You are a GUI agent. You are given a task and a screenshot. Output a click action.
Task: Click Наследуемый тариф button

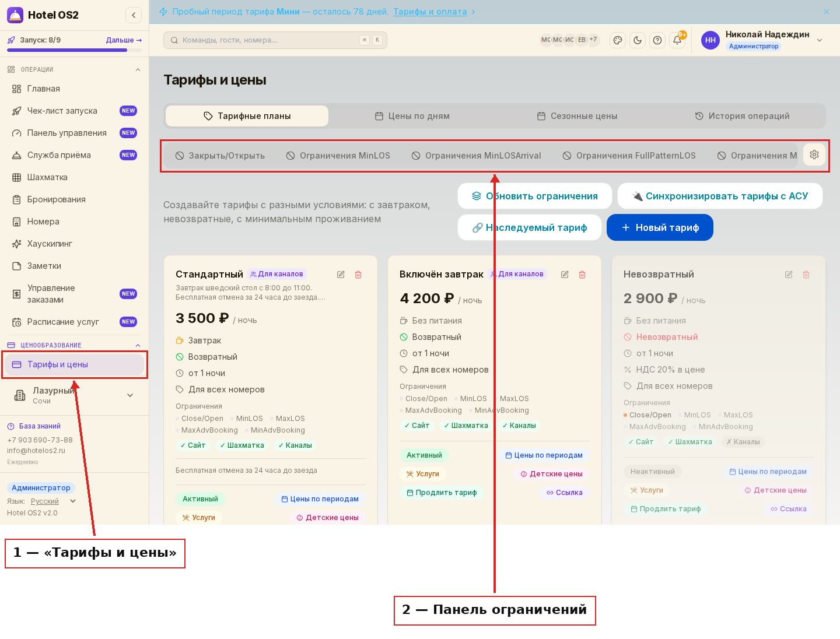[x=530, y=227]
